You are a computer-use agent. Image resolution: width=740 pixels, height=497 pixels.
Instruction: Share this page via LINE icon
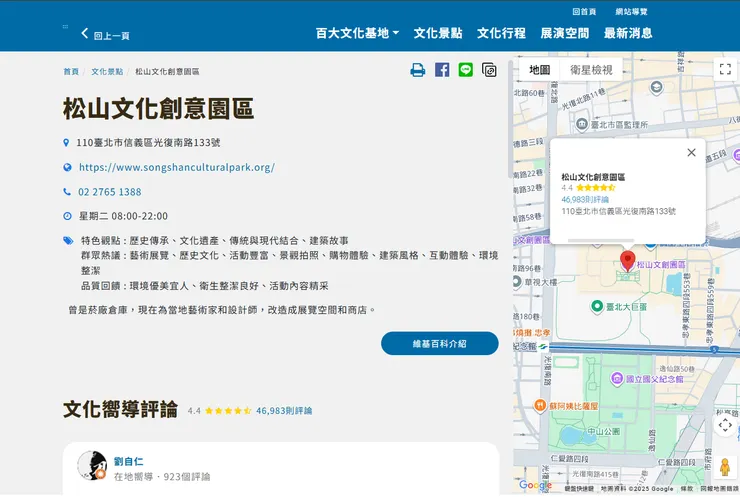pos(465,70)
